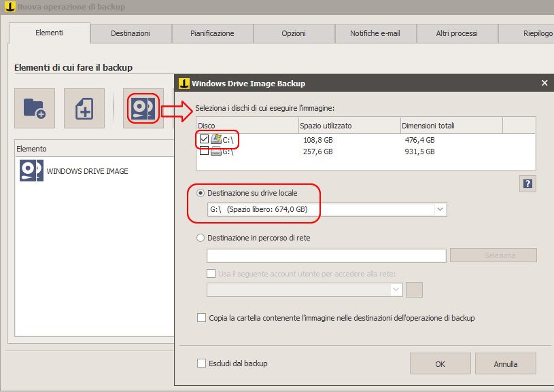This screenshot has width=554, height=392.
Task: Check the G:\ disk checkbox
Action: [204, 151]
